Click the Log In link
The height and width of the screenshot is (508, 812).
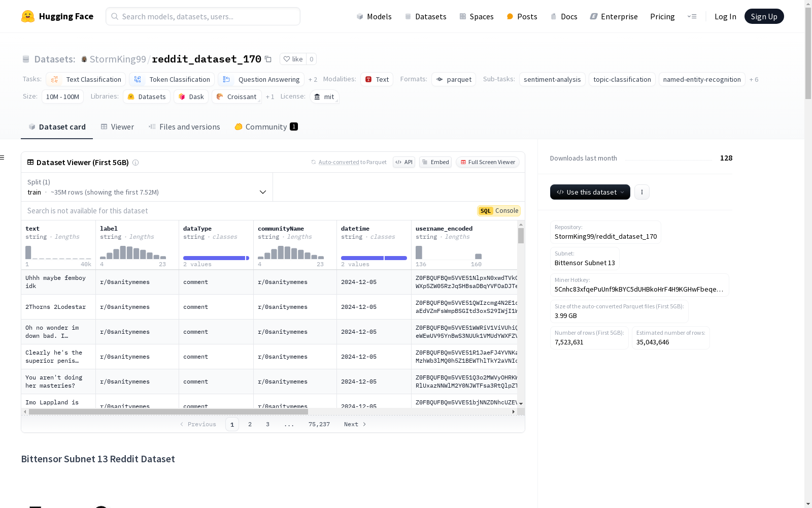coord(725,17)
